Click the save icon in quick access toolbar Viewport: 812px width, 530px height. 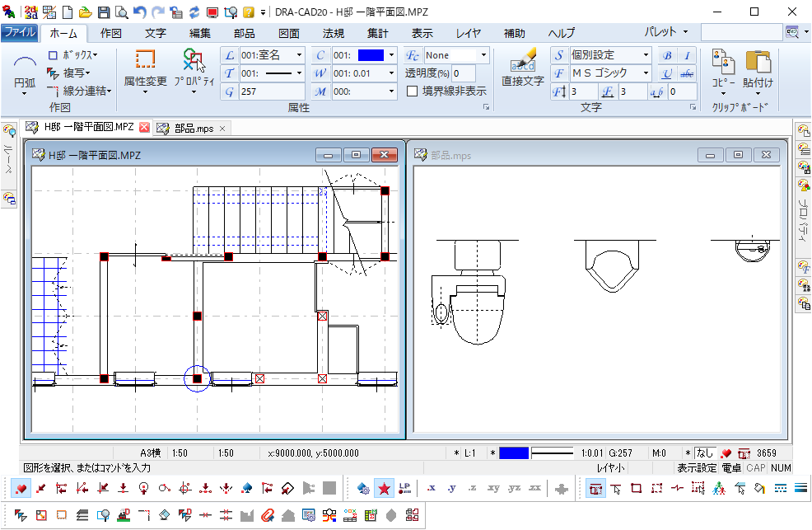point(104,12)
